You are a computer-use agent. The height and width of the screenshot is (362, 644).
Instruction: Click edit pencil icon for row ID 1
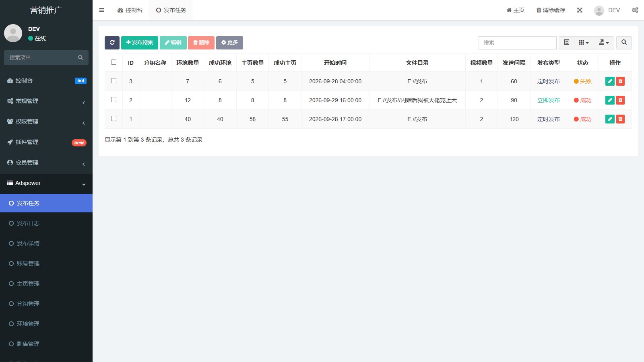point(610,119)
